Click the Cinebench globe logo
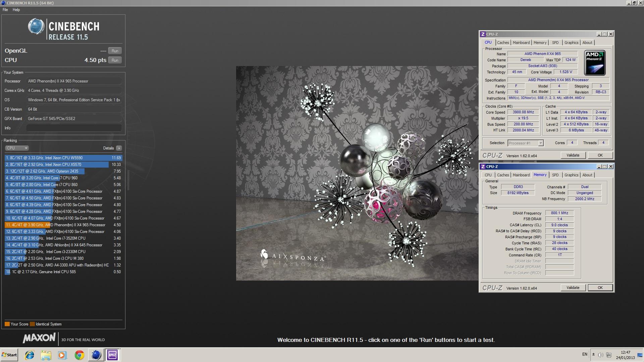Viewport: 644px width, 362px height. pos(36,26)
